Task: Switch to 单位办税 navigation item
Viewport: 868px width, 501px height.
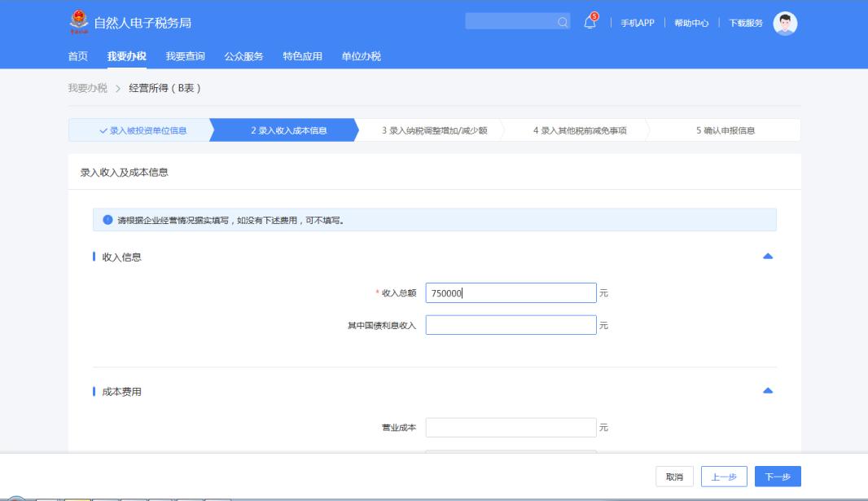Action: [361, 56]
